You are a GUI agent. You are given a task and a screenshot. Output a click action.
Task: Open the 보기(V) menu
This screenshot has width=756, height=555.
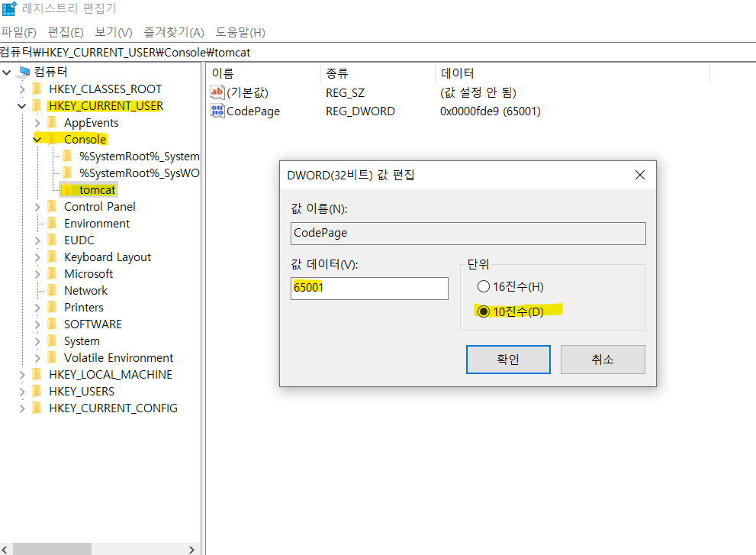pyautogui.click(x=114, y=32)
